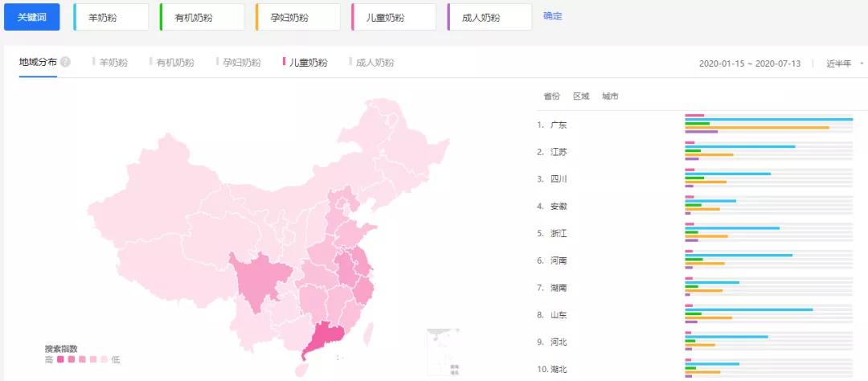Edit the 孕妇奶粉 keyword field
868x381 pixels.
(298, 17)
